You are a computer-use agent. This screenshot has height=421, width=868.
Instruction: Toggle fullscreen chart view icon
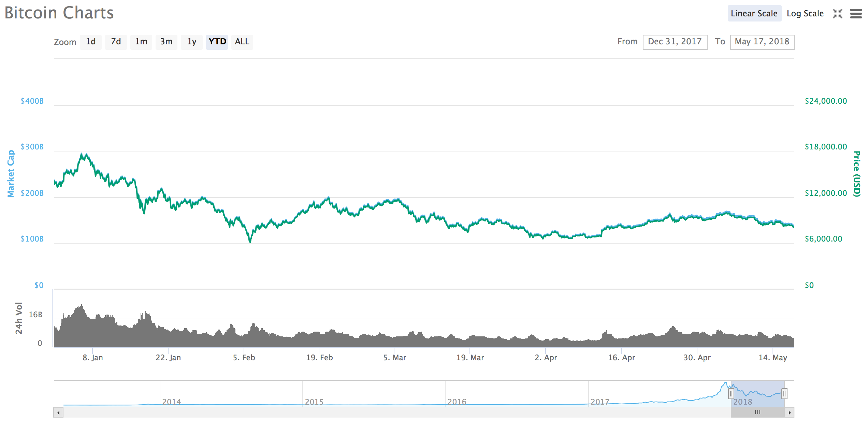pos(837,14)
